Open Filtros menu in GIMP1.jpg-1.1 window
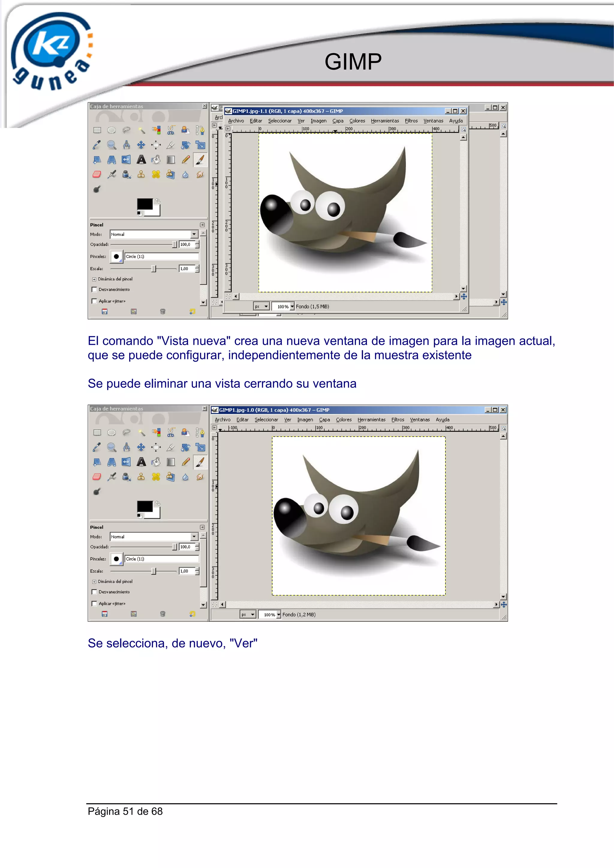 411,121
